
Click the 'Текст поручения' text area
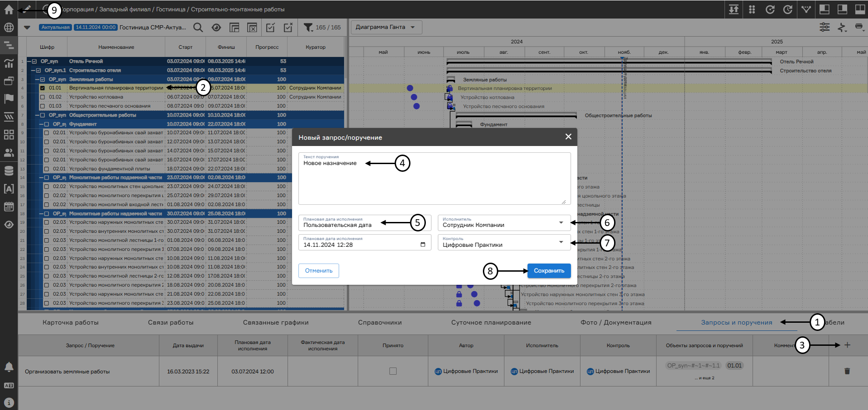point(434,179)
